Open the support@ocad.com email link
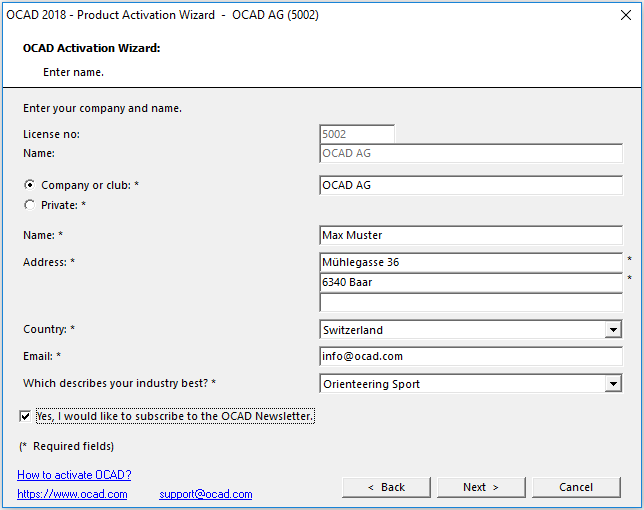 pyautogui.click(x=206, y=494)
